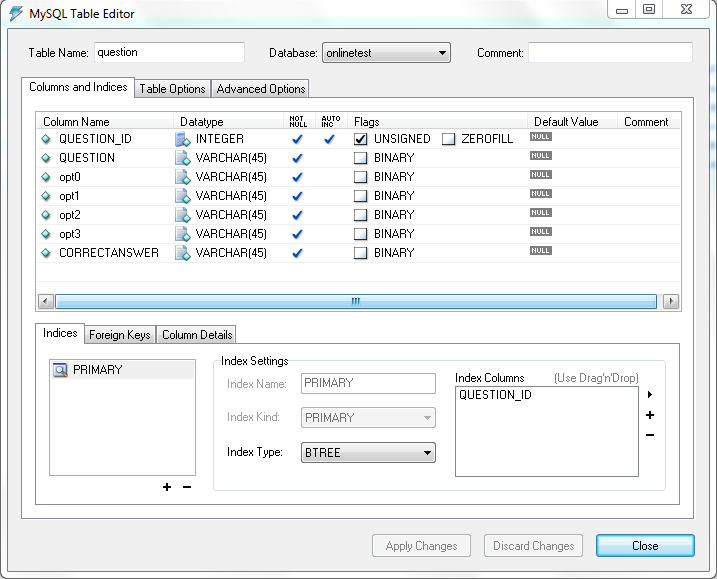717x579 pixels.
Task: Click the VARCHAR datatype icon for opt1
Action: pyautogui.click(x=183, y=196)
